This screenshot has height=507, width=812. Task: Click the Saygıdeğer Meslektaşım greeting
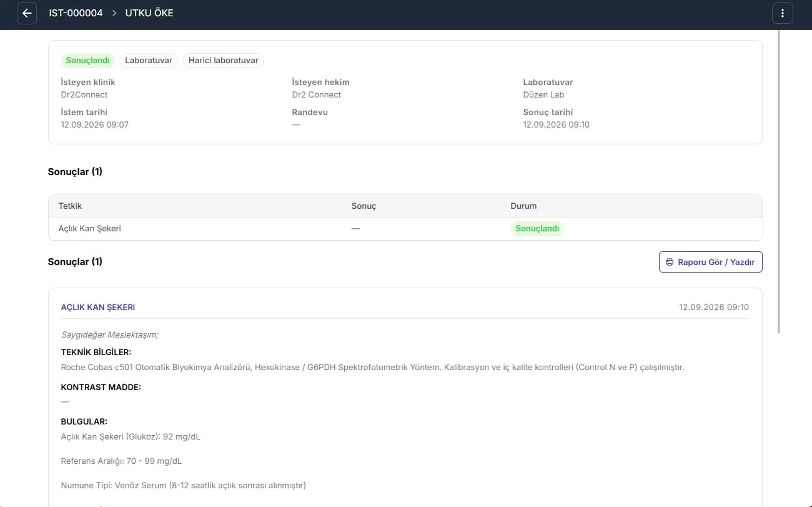[x=110, y=335]
